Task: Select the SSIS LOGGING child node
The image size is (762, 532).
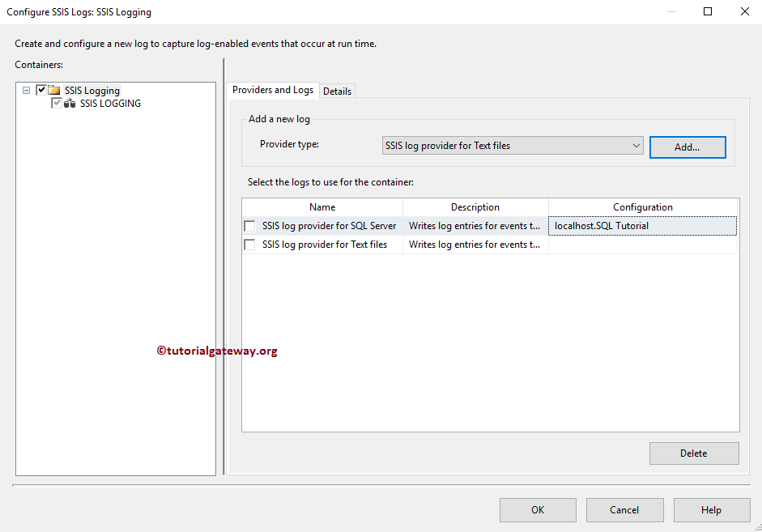Action: pyautogui.click(x=110, y=103)
